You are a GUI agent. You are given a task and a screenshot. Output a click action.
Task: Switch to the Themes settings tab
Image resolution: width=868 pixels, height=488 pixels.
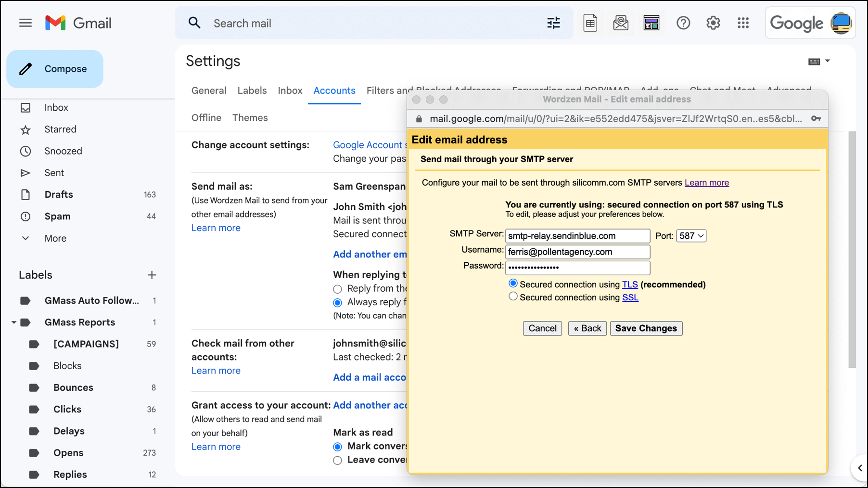tap(250, 118)
